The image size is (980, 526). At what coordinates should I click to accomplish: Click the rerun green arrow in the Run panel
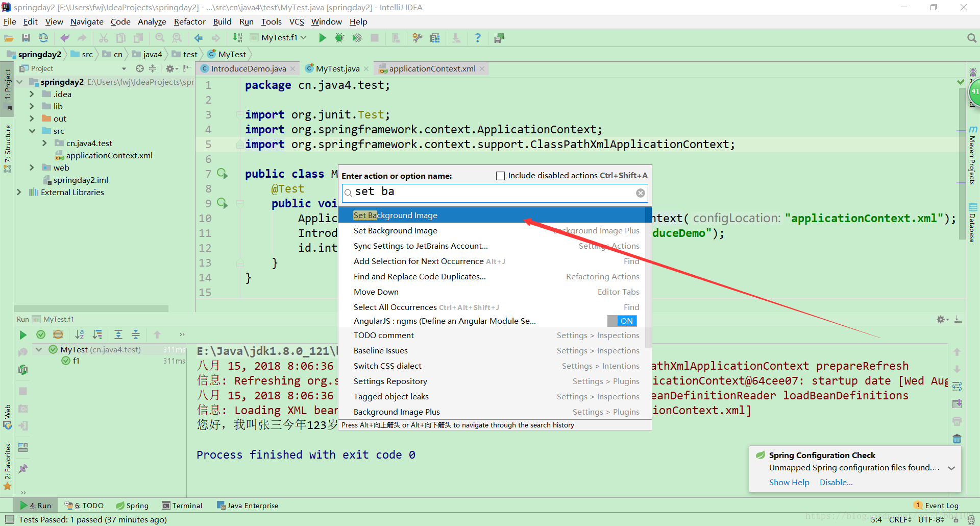click(23, 335)
